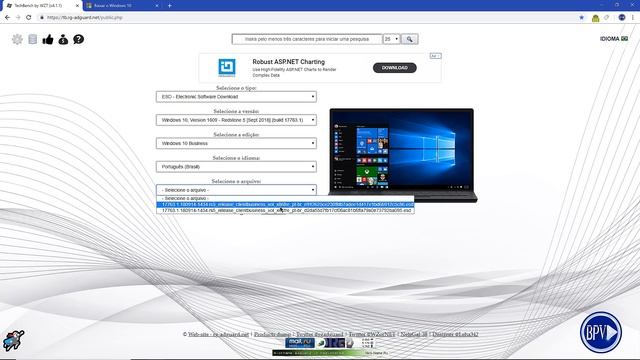Screen dimensions: 640x360
Task: Open the Web-site rg-adguard.net footer link
Action: 218,334
